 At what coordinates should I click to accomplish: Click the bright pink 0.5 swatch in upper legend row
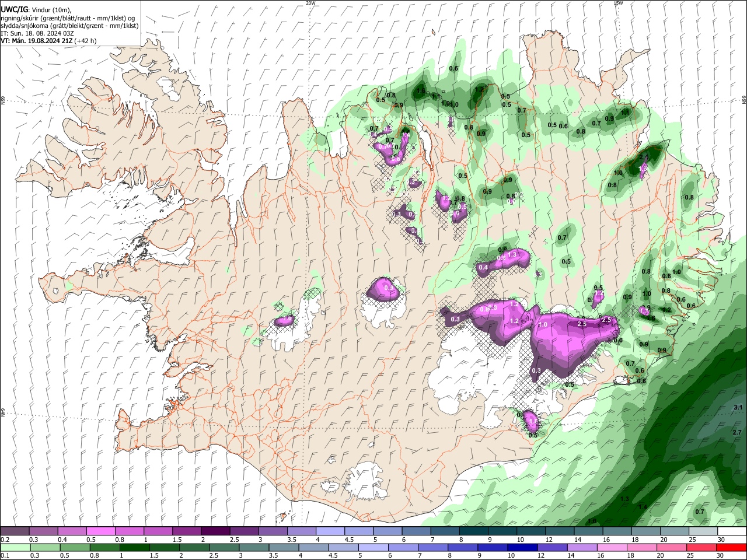[100, 531]
